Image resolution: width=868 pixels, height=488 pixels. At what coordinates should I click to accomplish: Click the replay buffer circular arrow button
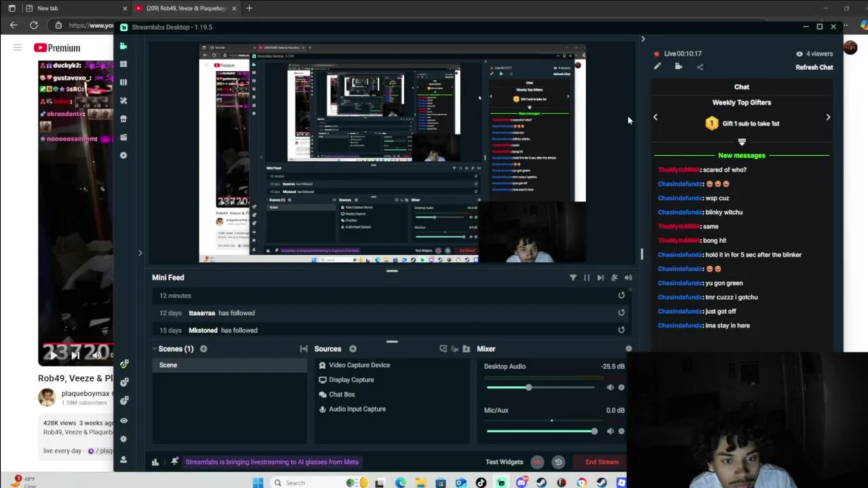(x=558, y=462)
